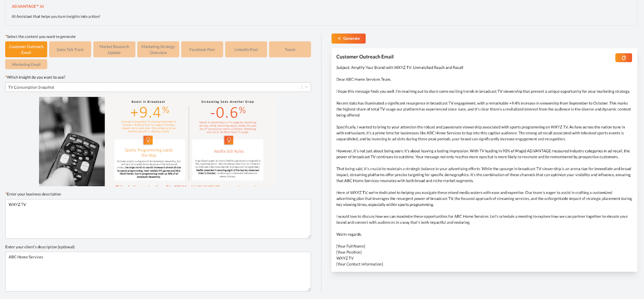The width and height of the screenshot is (644, 299).
Task: Click the business description field with WXYZ TV
Action: pos(158,219)
